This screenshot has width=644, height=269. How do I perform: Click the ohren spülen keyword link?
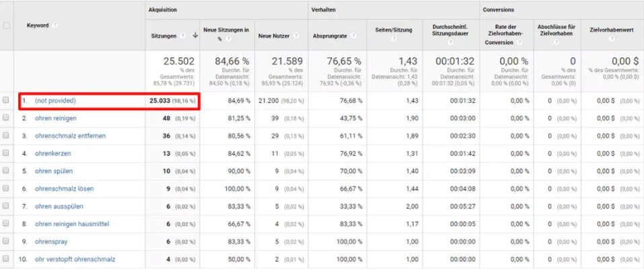pyautogui.click(x=54, y=171)
